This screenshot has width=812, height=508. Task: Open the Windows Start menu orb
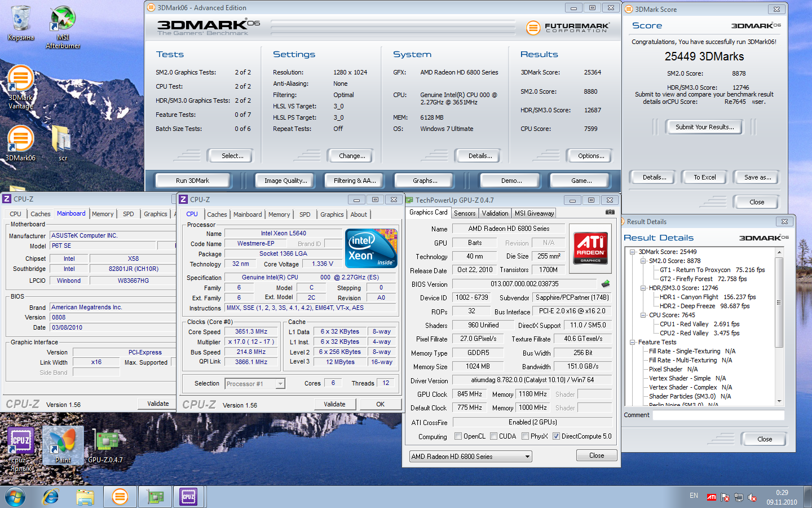pyautogui.click(x=15, y=497)
